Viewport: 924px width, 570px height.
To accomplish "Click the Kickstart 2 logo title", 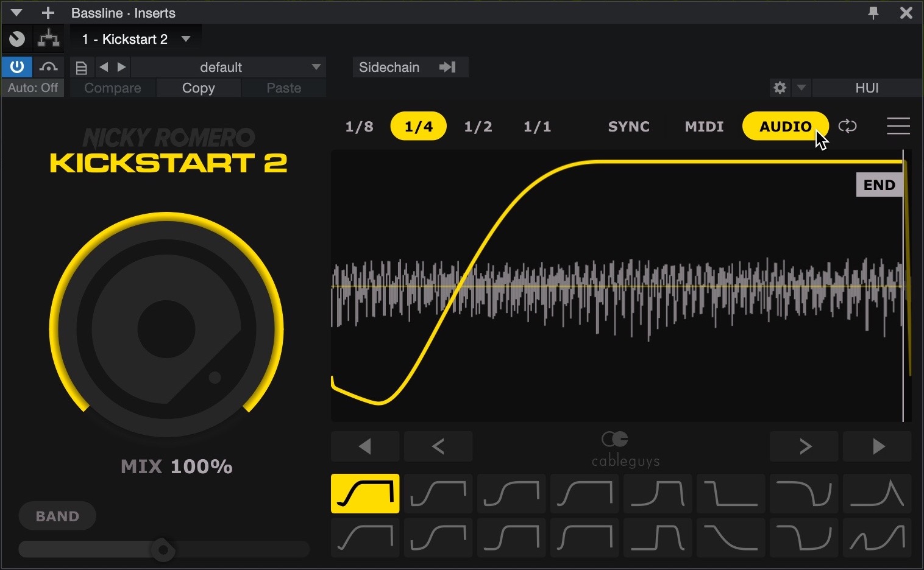I will [168, 163].
